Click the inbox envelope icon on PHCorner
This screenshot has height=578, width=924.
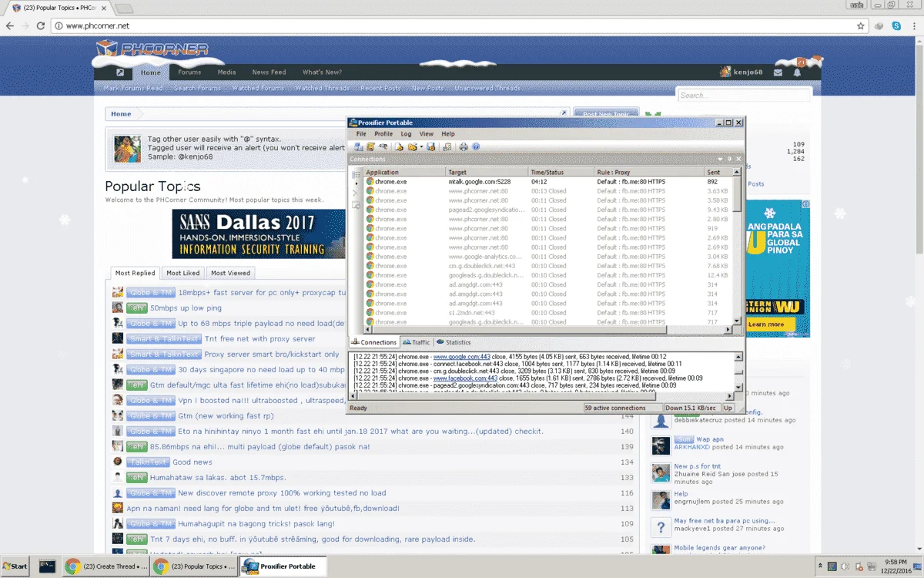pyautogui.click(x=778, y=72)
